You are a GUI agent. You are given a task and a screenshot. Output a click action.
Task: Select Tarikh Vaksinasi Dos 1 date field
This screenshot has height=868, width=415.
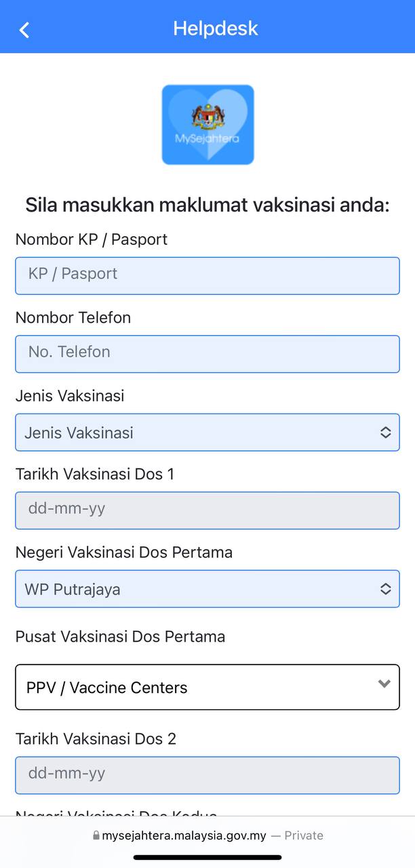click(207, 510)
